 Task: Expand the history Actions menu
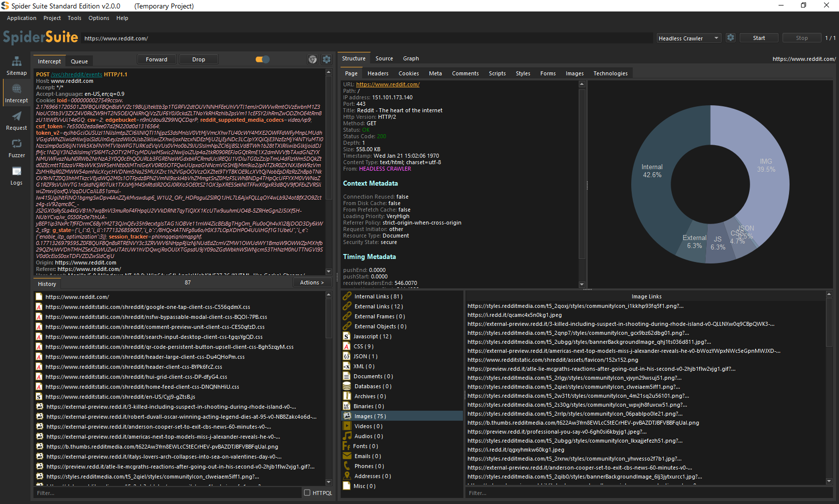point(312,282)
